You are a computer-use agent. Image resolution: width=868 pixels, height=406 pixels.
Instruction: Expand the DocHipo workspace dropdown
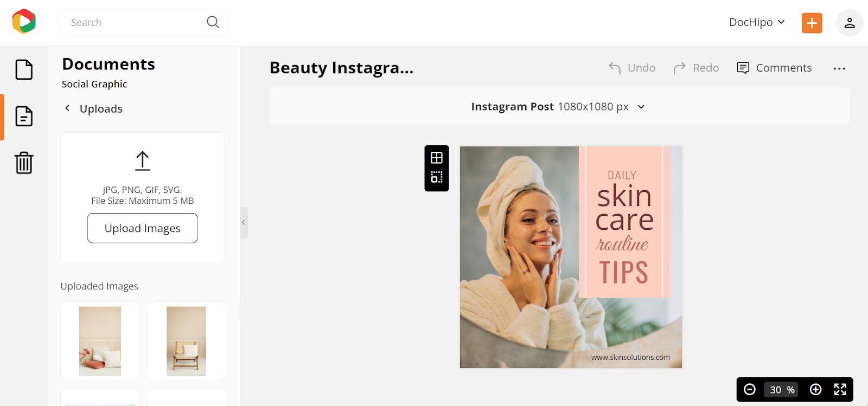(x=757, y=22)
